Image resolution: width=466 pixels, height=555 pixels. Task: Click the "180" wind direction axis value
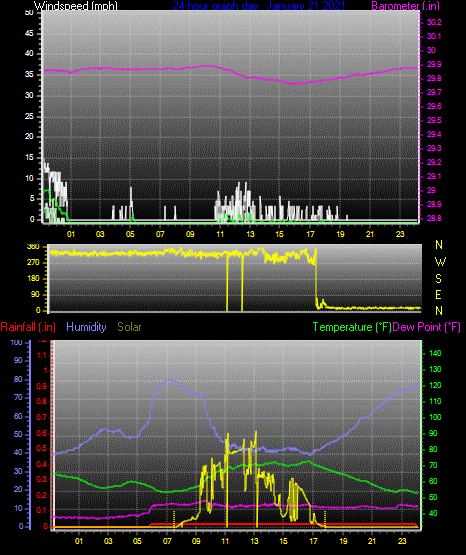pyautogui.click(x=33, y=279)
